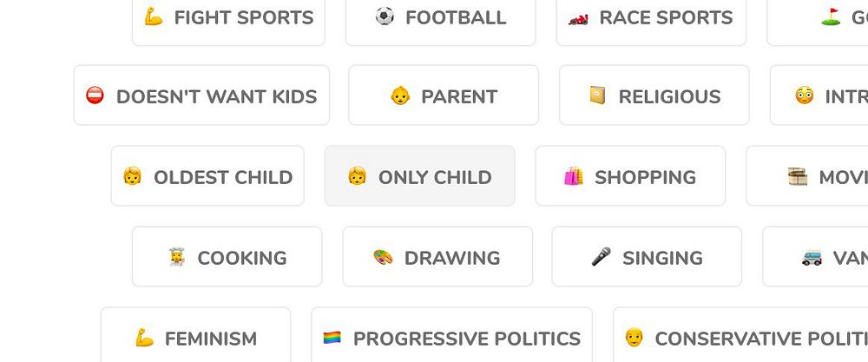The width and height of the screenshot is (868, 362).
Task: Choose the Religious tag button
Action: pyautogui.click(x=654, y=95)
